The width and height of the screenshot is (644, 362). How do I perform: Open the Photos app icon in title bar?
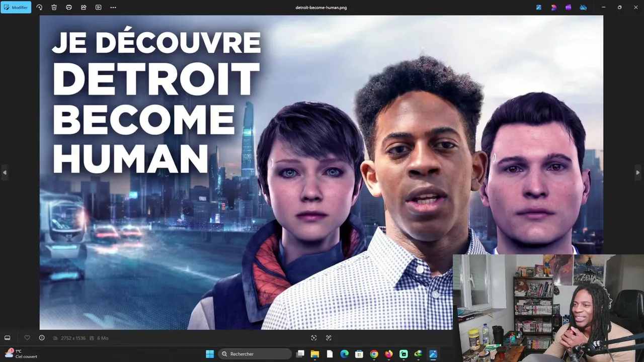539,8
